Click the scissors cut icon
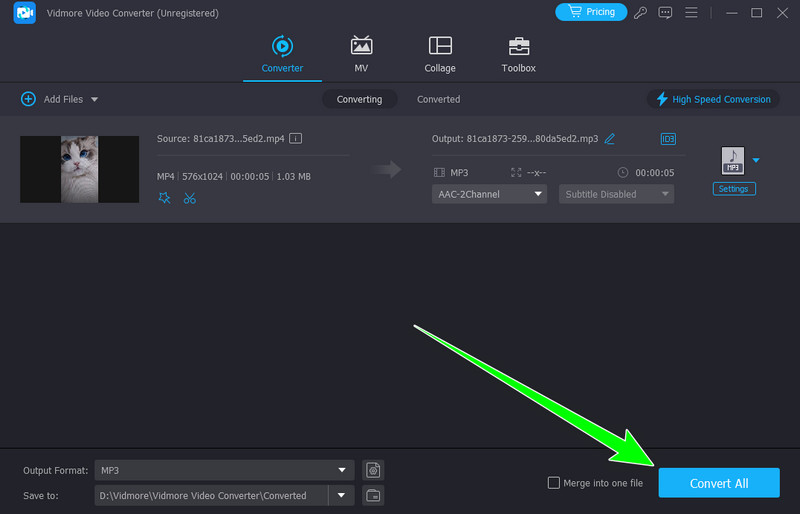 point(190,198)
